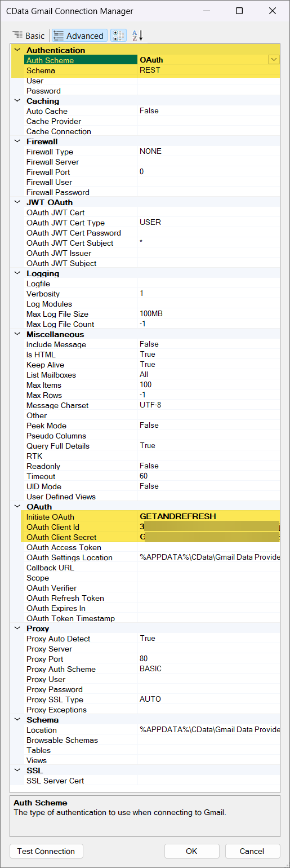The image size is (290, 868).
Task: Collapse the Logging section
Action: click(17, 273)
